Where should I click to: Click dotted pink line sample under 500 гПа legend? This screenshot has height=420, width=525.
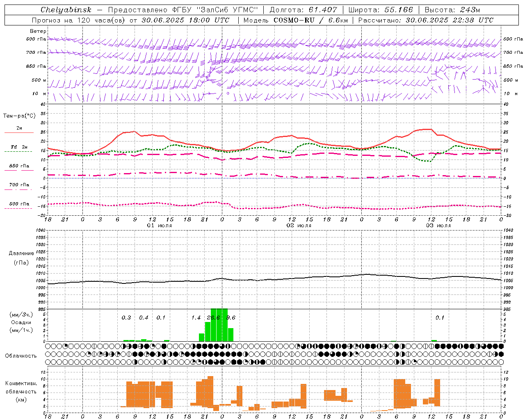18,208
